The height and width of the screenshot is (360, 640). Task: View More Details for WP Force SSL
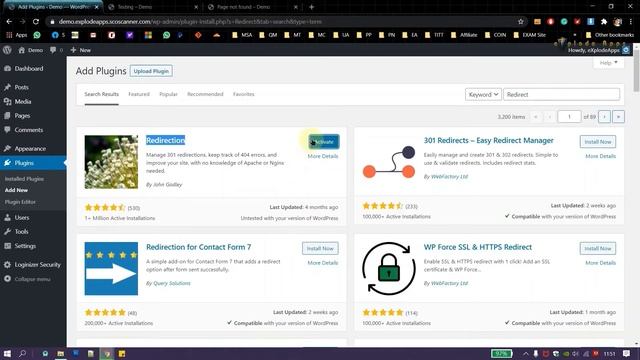click(x=600, y=263)
